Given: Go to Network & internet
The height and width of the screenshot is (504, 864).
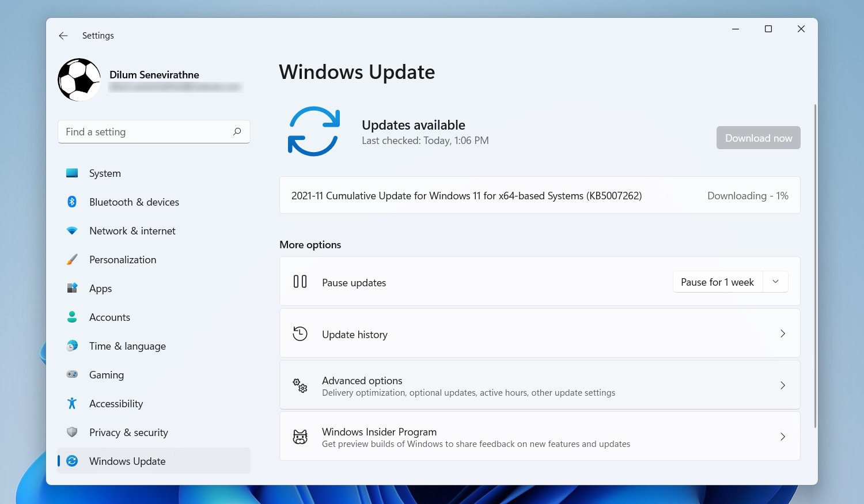Looking at the screenshot, I should (x=154, y=231).
